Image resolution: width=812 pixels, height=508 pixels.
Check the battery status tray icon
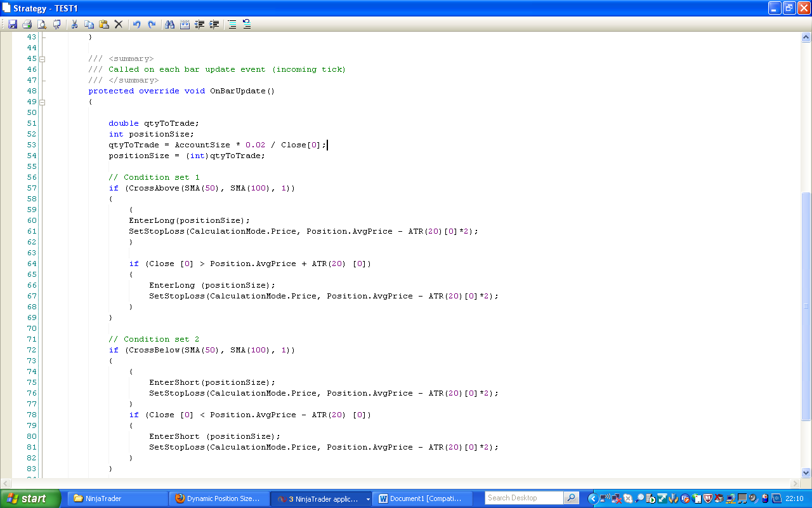tap(765, 498)
